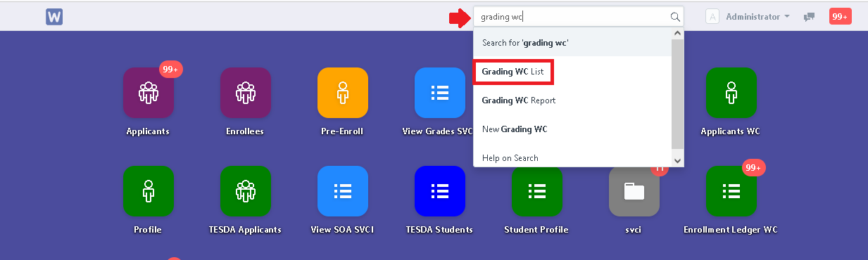This screenshot has width=868, height=260.
Task: Open the Profile app icon
Action: (x=148, y=191)
